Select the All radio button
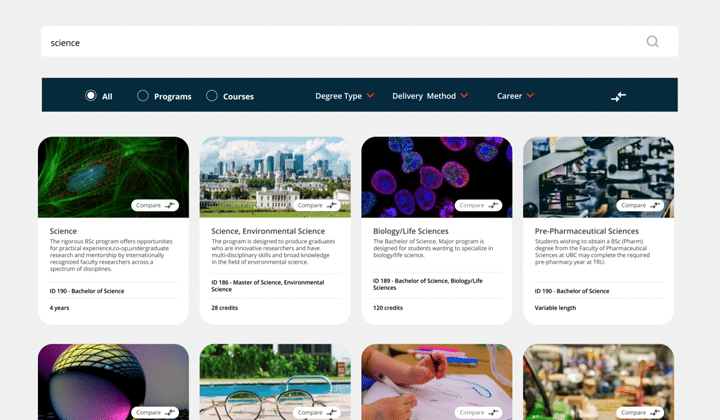720x420 pixels. [91, 95]
